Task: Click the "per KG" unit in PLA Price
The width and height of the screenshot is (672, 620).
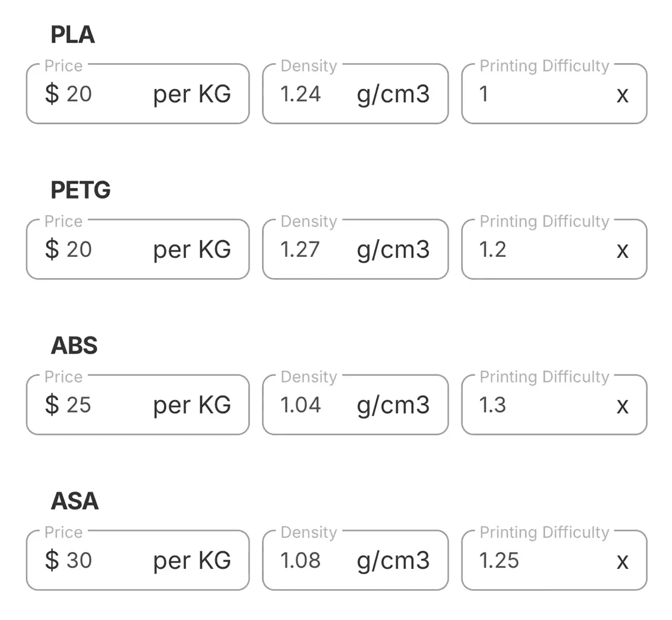Action: click(x=192, y=95)
